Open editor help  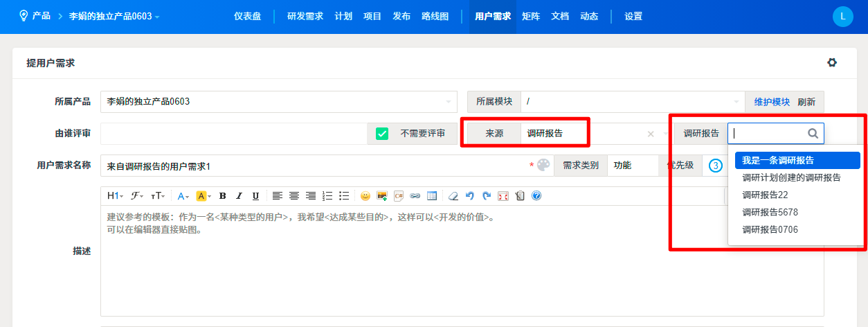pyautogui.click(x=536, y=196)
